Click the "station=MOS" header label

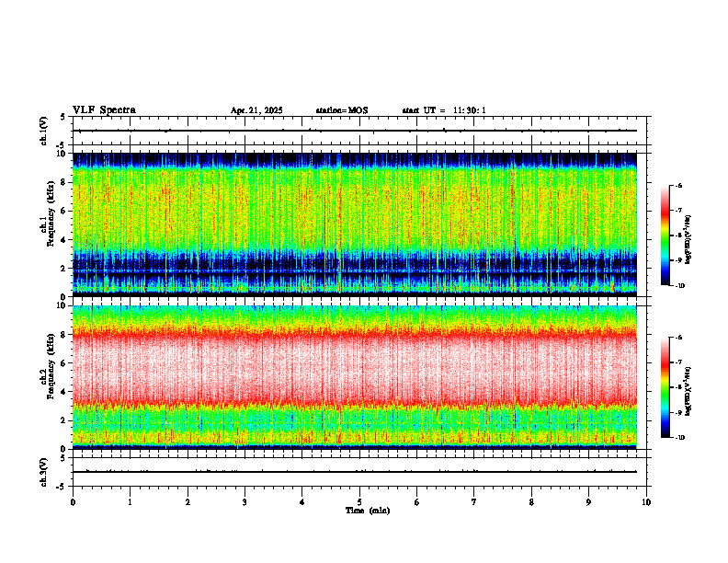[x=342, y=110]
